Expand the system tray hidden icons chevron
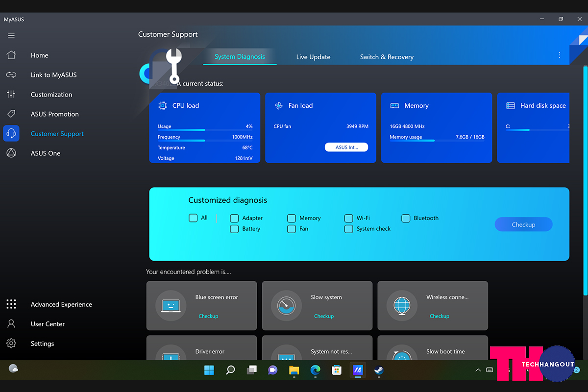The image size is (588, 392). tap(478, 370)
